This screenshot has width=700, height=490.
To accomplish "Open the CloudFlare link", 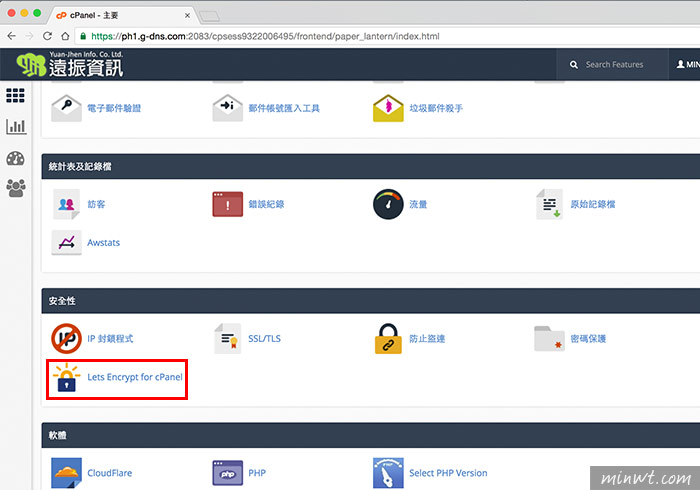I will click(109, 473).
